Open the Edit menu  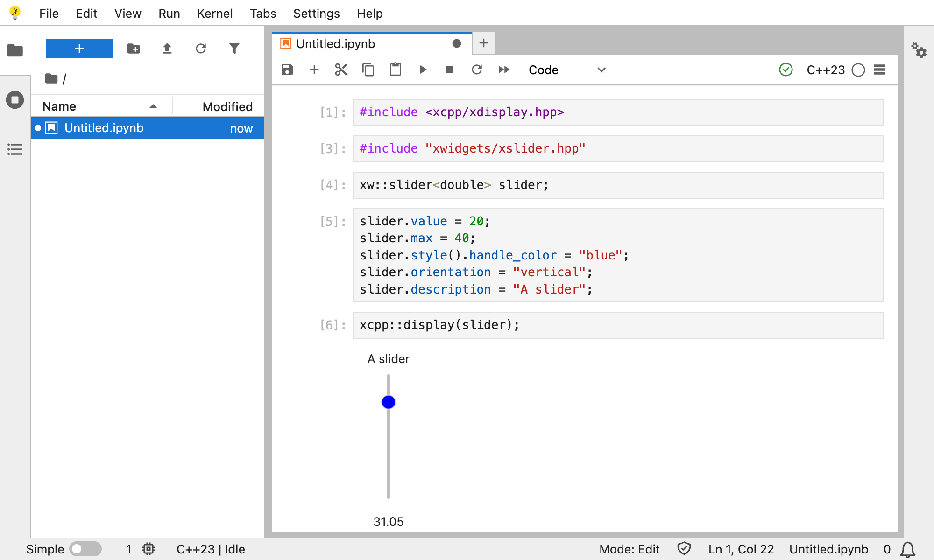click(x=86, y=14)
